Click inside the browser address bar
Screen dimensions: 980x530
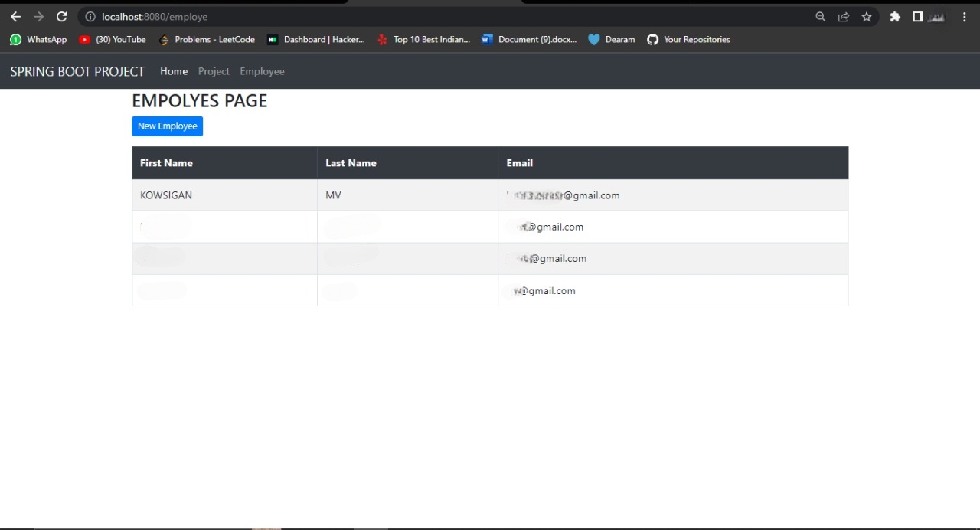coord(230,16)
